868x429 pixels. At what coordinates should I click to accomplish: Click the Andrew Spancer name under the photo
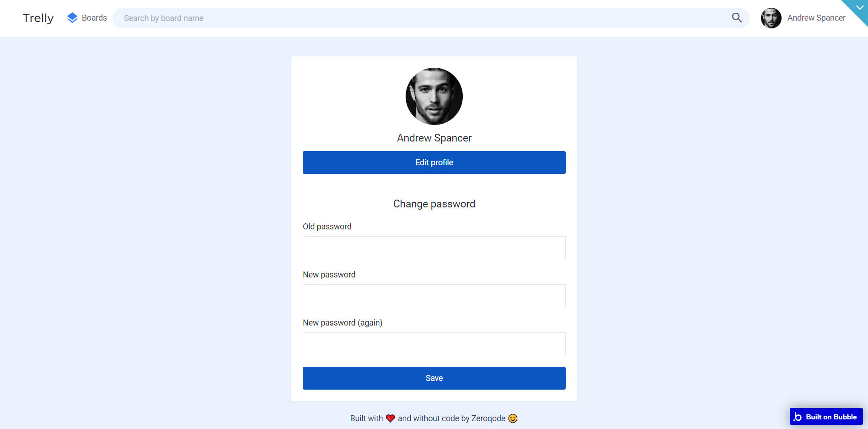tap(434, 138)
